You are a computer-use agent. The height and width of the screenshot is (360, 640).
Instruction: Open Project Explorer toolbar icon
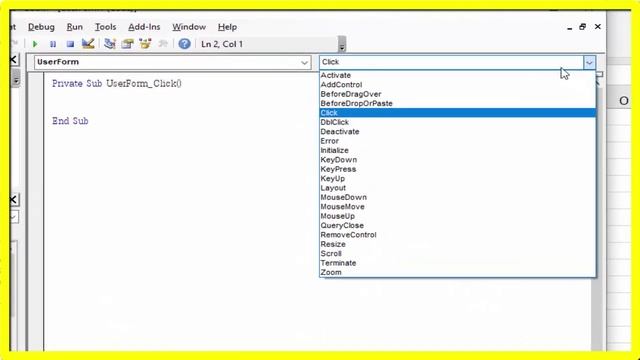pyautogui.click(x=109, y=43)
